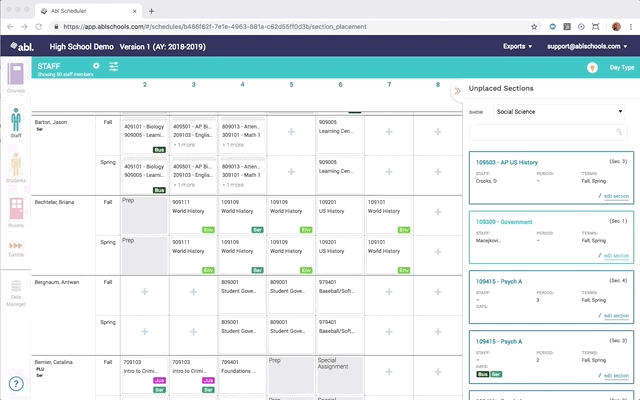Open the Tumble sidebar icon

point(16,249)
